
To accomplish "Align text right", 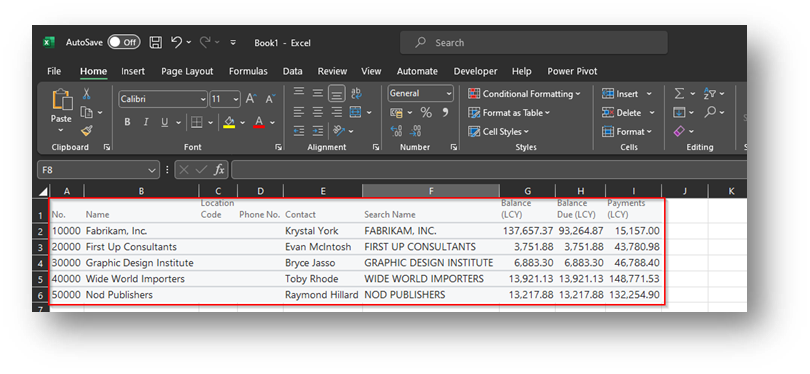I will (337, 112).
